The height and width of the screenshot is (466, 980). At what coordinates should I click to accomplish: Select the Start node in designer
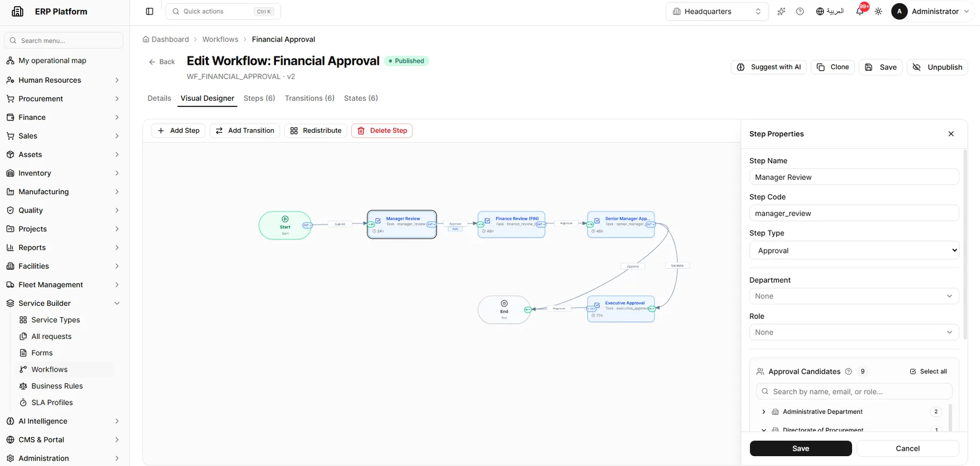[x=285, y=225]
